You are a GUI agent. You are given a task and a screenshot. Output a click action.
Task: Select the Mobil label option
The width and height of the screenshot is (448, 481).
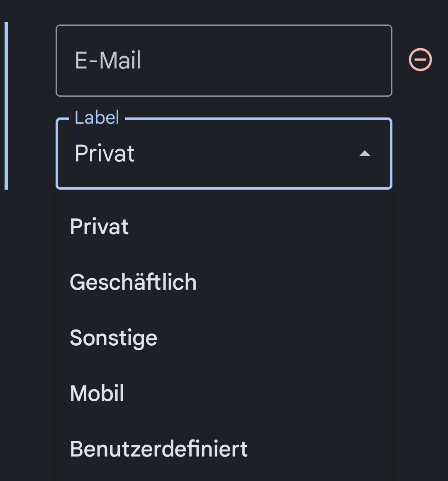click(97, 393)
